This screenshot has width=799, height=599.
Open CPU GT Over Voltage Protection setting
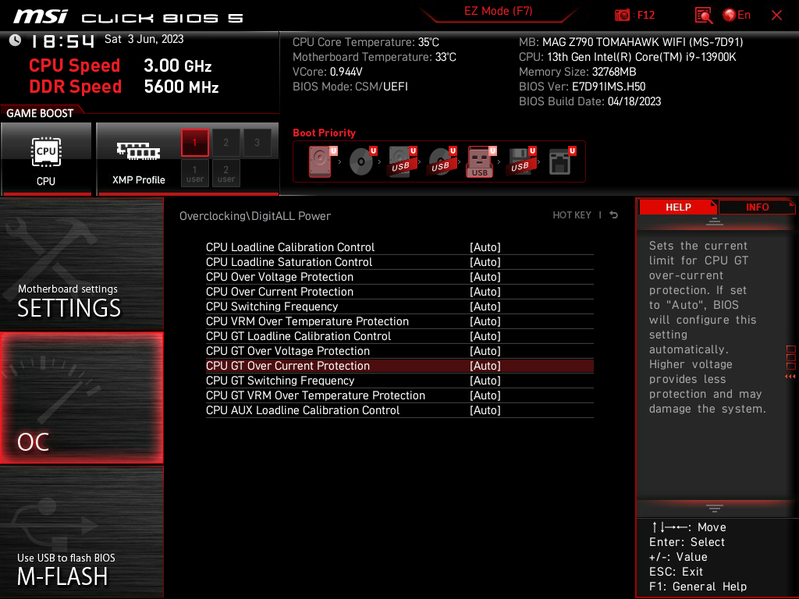[400, 350]
